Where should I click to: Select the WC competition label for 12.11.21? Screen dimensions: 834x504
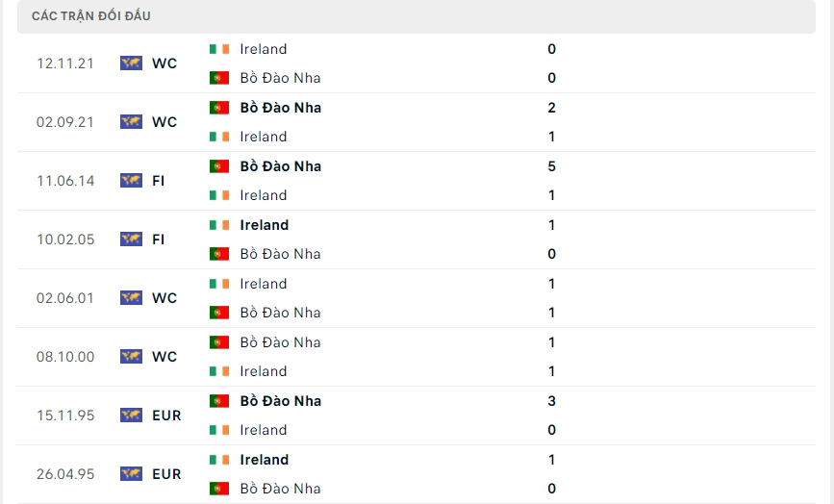pyautogui.click(x=164, y=63)
